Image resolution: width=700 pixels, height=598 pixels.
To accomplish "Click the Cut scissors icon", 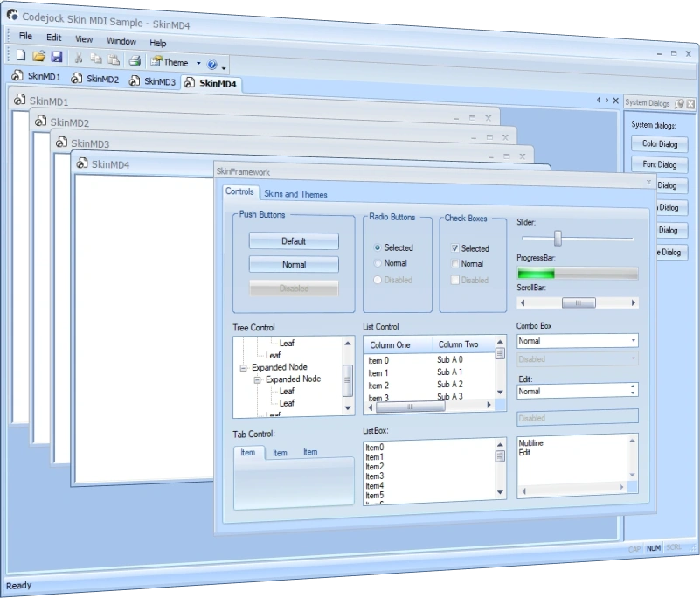I will [x=79, y=58].
